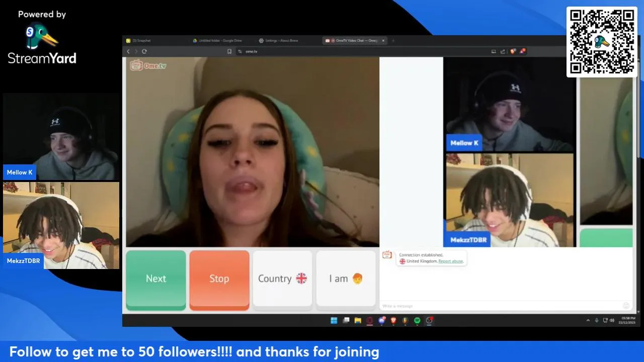Click the Brave Rewards triangle icon
Image resolution: width=644 pixels, height=362 pixels.
(x=523, y=51)
